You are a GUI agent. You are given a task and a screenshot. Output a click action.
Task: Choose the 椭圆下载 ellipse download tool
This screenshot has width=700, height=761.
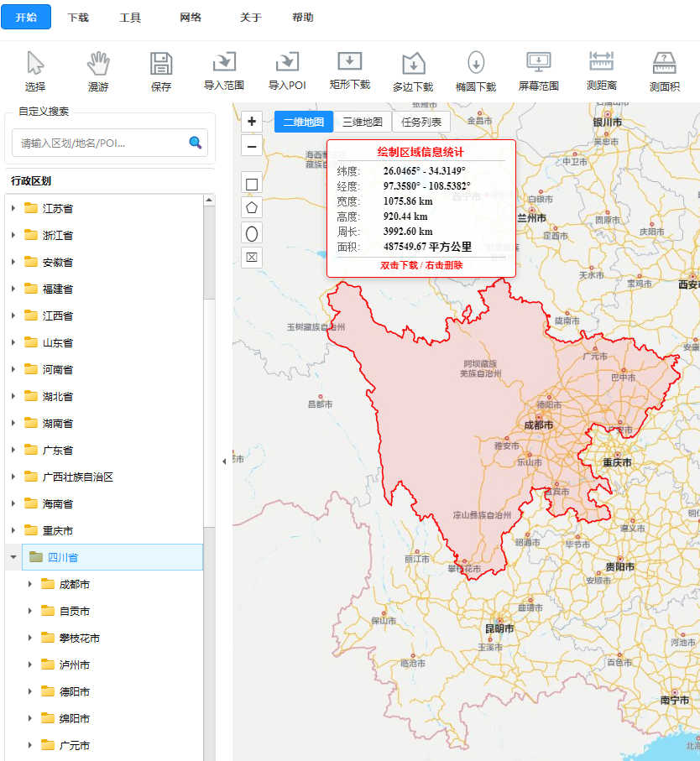(476, 71)
